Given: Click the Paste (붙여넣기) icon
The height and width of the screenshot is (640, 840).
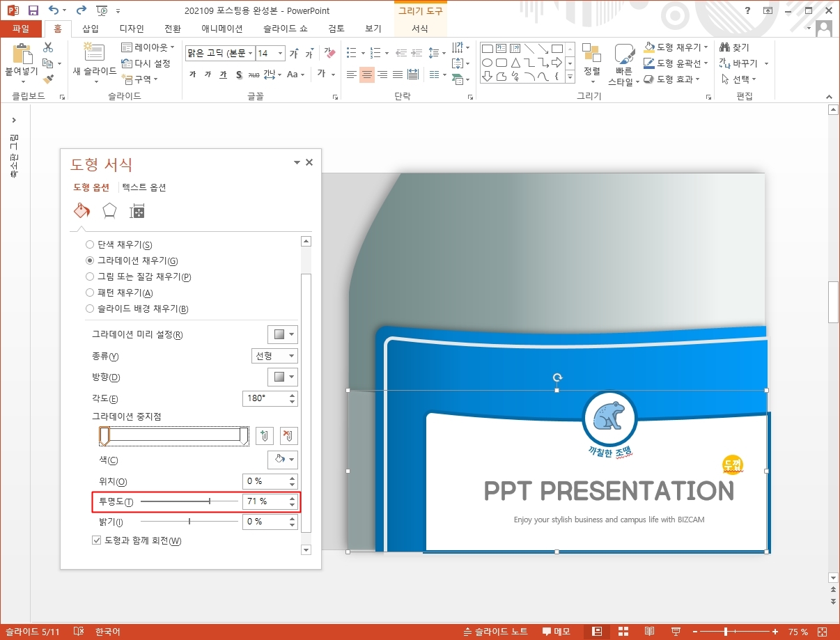Looking at the screenshot, I should 22,56.
